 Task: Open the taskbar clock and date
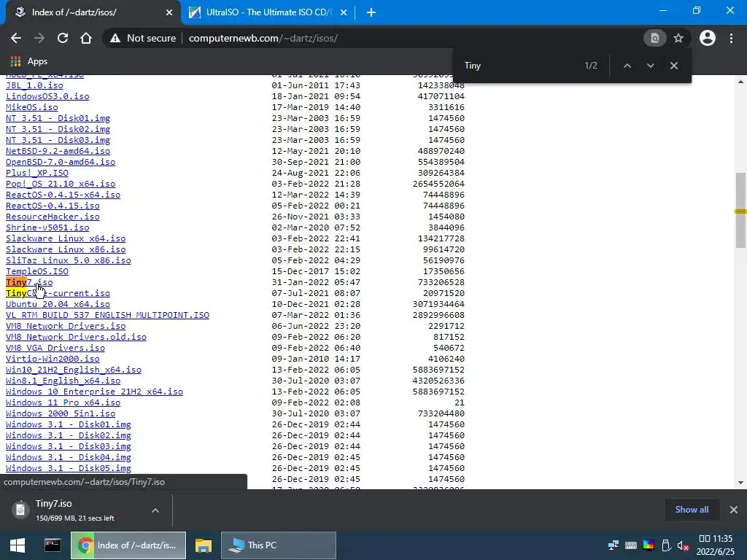pyautogui.click(x=716, y=545)
